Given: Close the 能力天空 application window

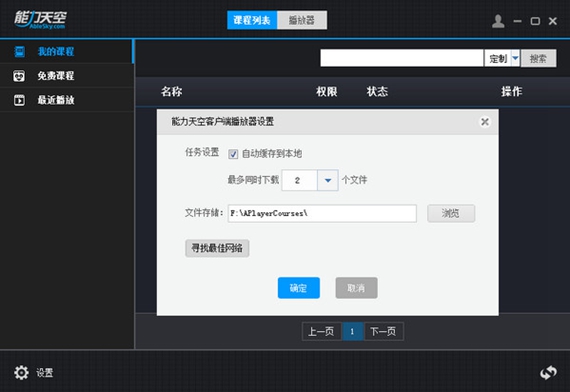Looking at the screenshot, I should coord(553,21).
